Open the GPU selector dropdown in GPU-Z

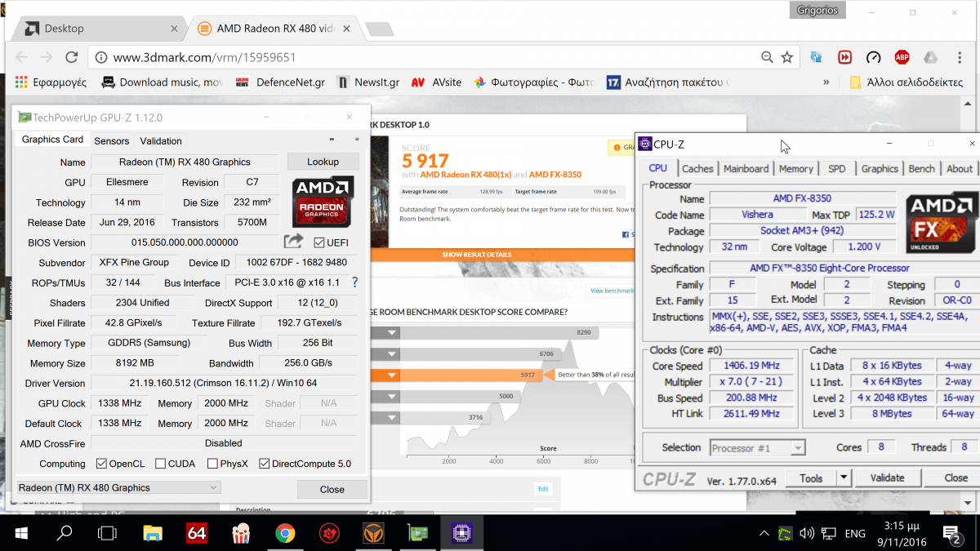pos(118,487)
